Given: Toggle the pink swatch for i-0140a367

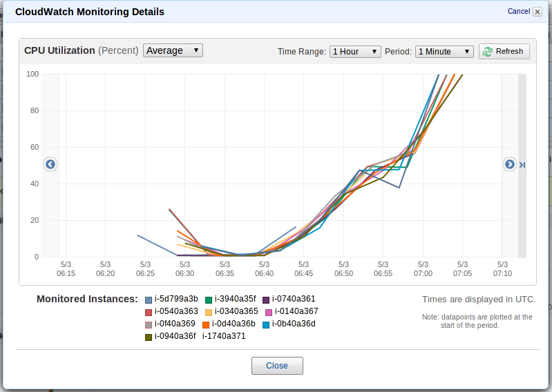Looking at the screenshot, I should tap(269, 312).
